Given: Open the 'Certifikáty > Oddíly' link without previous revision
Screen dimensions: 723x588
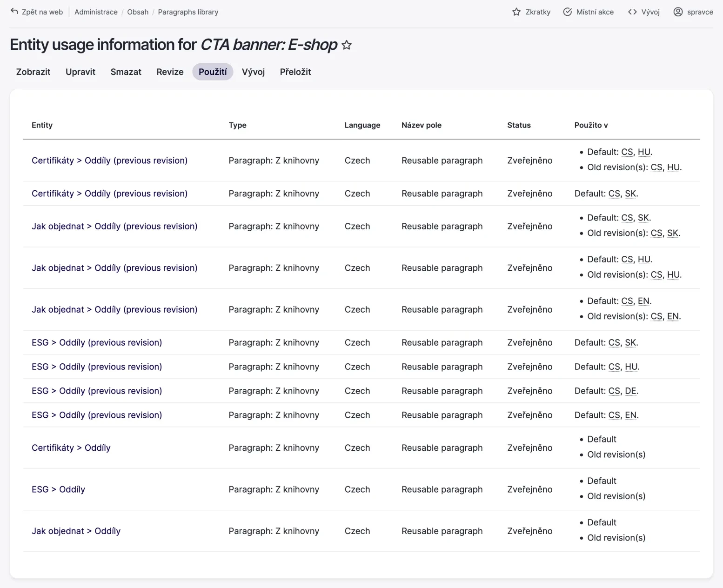Looking at the screenshot, I should tap(71, 448).
